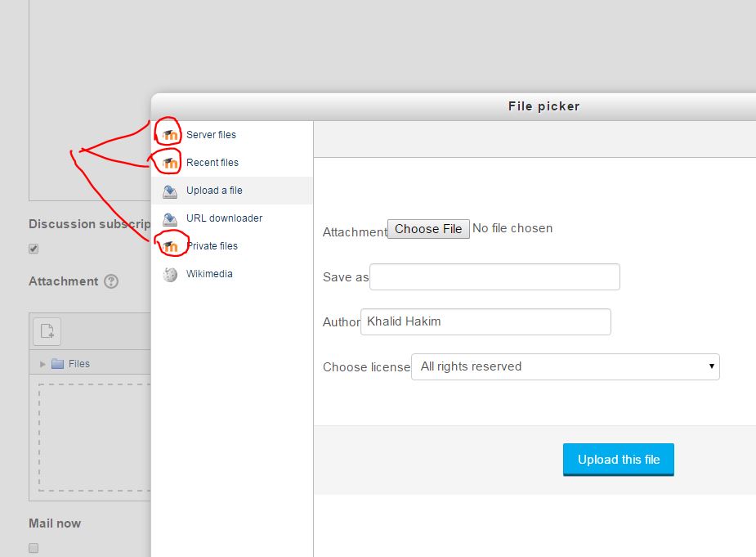The width and height of the screenshot is (756, 557).
Task: Click the Attachment help question mark icon
Action: 111,281
